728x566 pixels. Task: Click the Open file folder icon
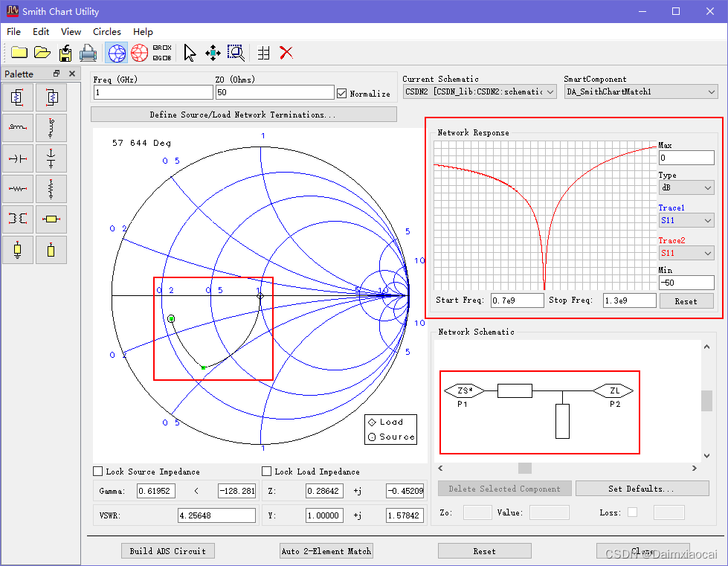[x=42, y=53]
